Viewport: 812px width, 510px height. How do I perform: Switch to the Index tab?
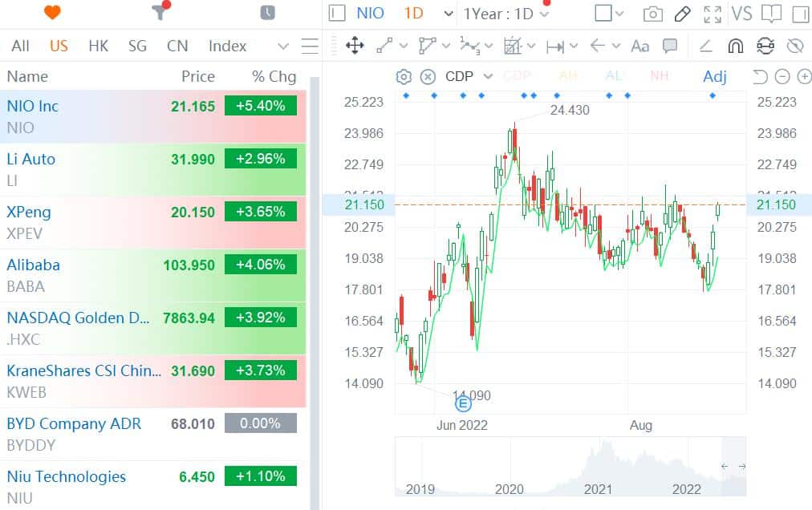coord(227,47)
